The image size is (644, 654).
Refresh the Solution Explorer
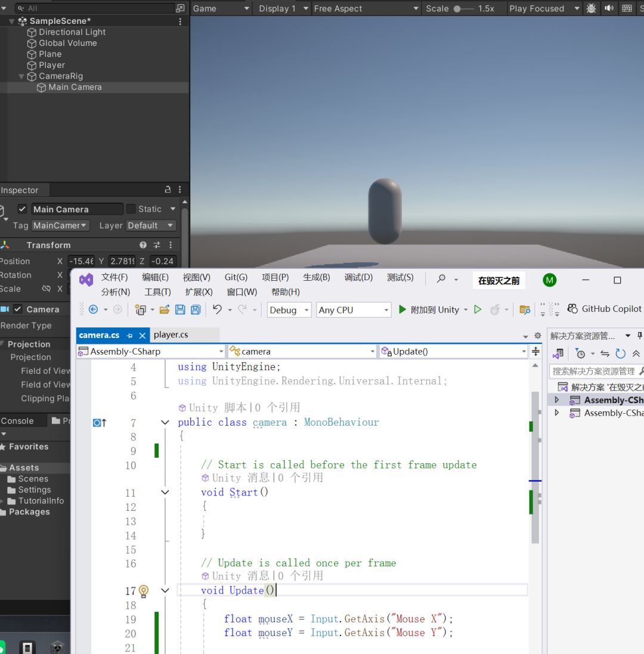click(x=620, y=354)
